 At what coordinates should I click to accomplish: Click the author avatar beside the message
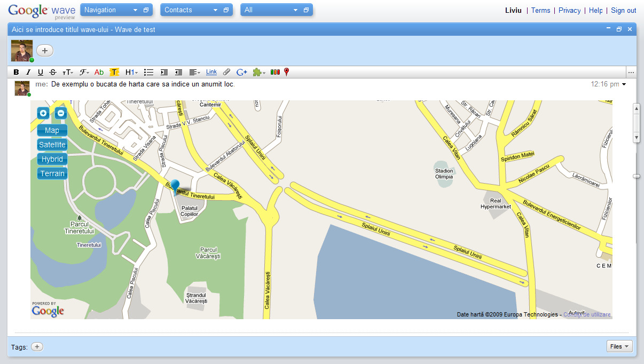[x=22, y=88]
